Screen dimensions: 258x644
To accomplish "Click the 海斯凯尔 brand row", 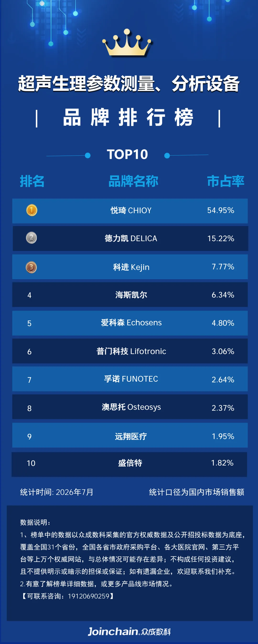I will click(130, 295).
